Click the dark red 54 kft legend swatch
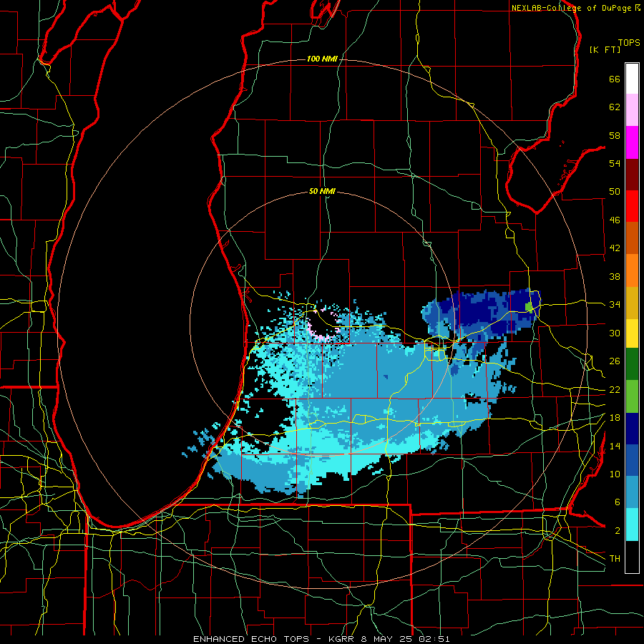 (x=632, y=174)
